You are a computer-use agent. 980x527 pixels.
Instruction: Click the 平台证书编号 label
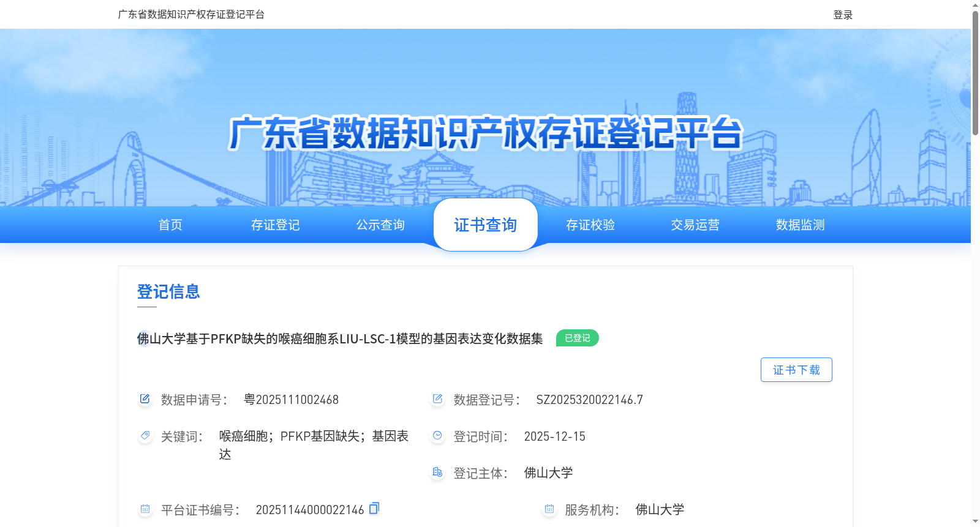200,510
